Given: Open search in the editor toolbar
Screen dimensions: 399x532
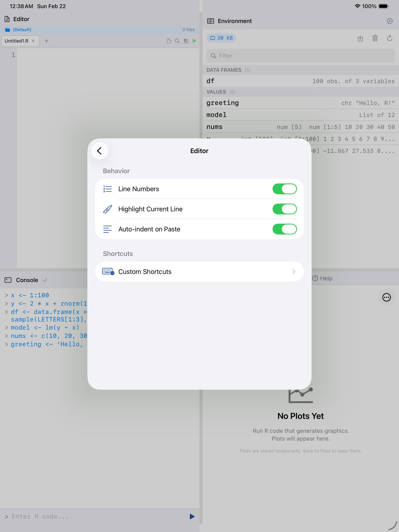Looking at the screenshot, I should pyautogui.click(x=177, y=41).
